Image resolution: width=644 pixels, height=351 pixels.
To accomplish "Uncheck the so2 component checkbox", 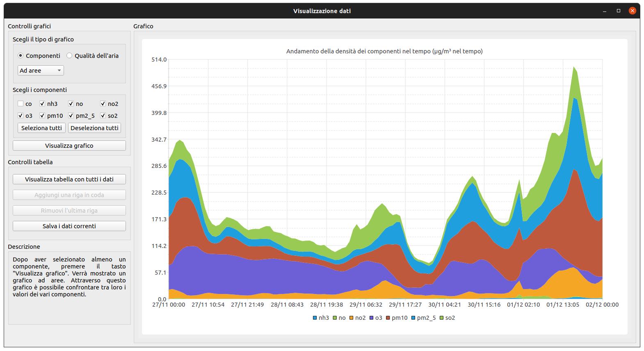I will click(x=103, y=116).
